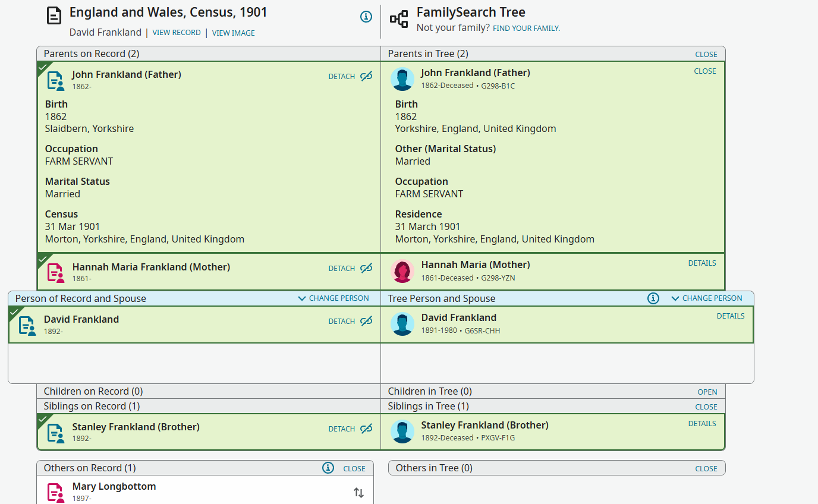The width and height of the screenshot is (818, 504).
Task: Click the info icon in Others on Record header
Action: [328, 468]
